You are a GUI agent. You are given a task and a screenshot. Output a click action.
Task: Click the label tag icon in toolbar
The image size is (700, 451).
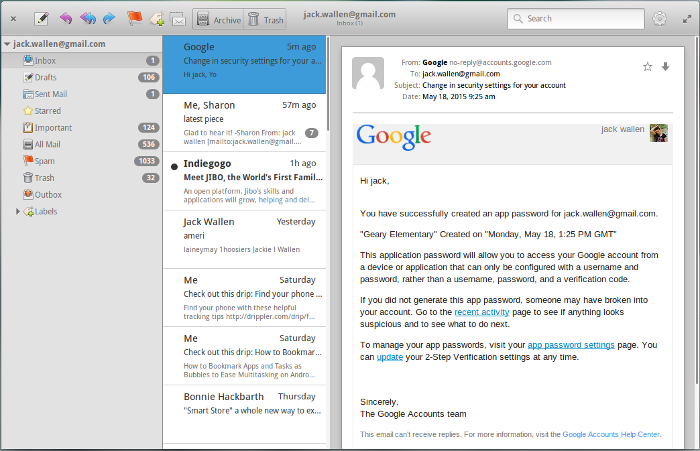click(x=157, y=19)
